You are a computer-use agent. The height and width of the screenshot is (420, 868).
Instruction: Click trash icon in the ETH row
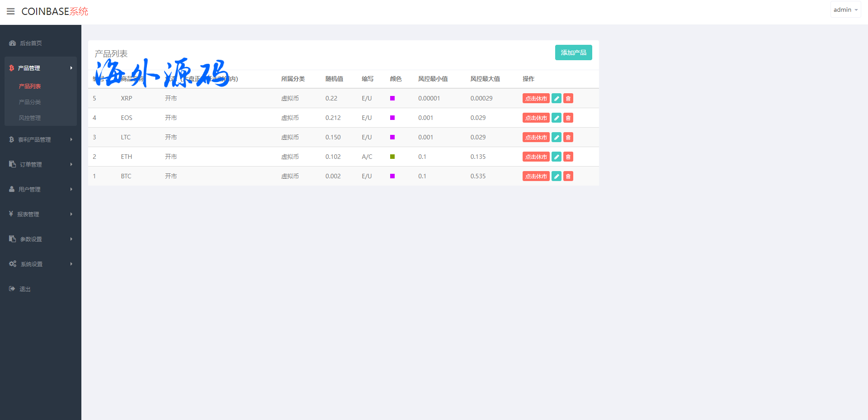click(x=568, y=157)
